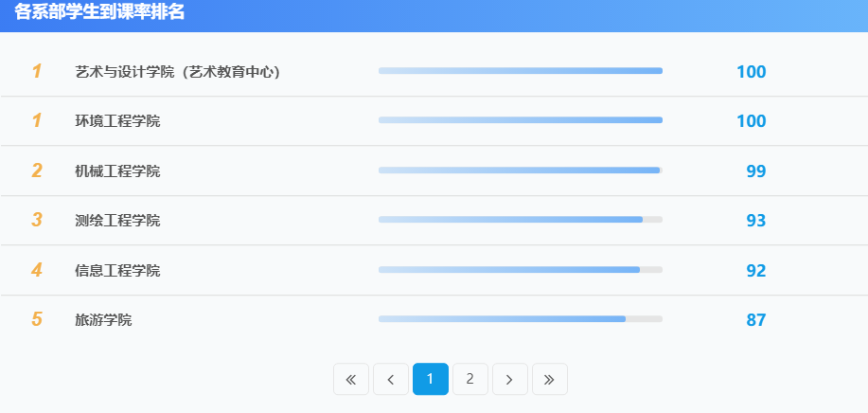
Task: Click the 测绘工程学院 attendance progress bar
Action: click(520, 220)
